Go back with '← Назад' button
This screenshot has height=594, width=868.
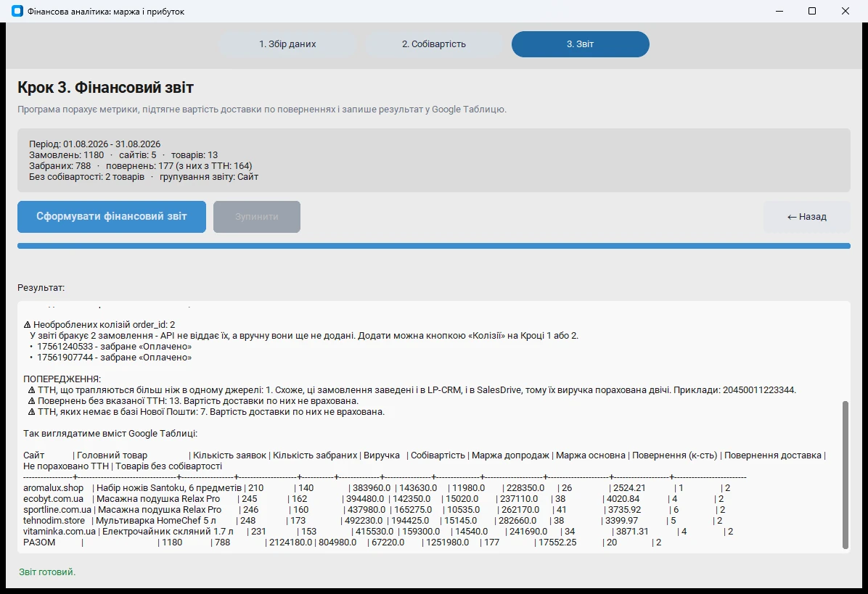pos(806,217)
